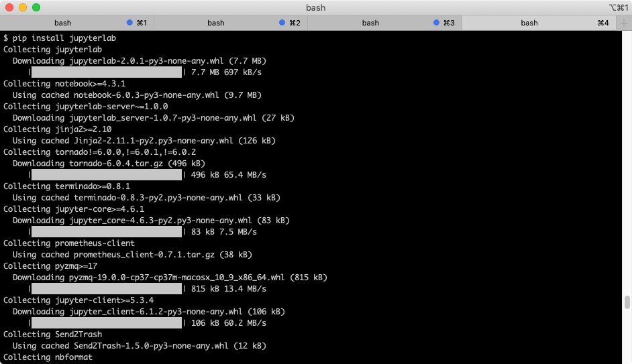This screenshot has width=632, height=364.
Task: Click 'Collecting nbformat' line
Action: (x=48, y=357)
